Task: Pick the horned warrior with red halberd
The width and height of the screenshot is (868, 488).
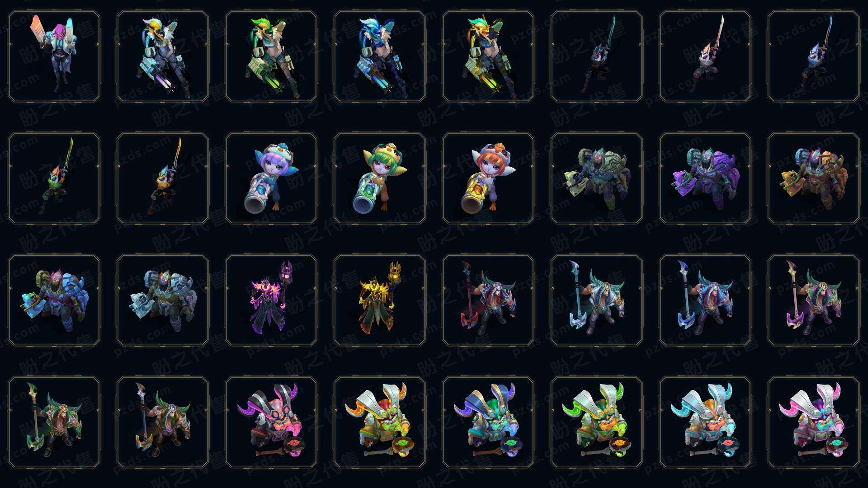Action: 488,300
